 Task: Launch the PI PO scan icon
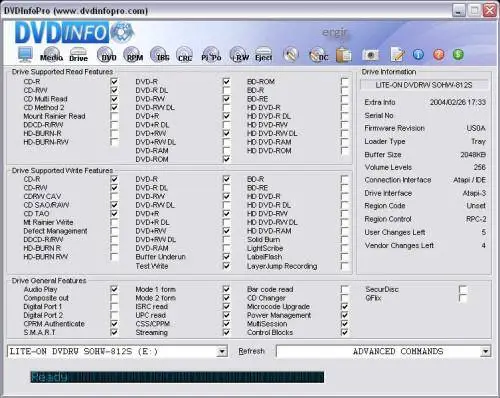(211, 54)
